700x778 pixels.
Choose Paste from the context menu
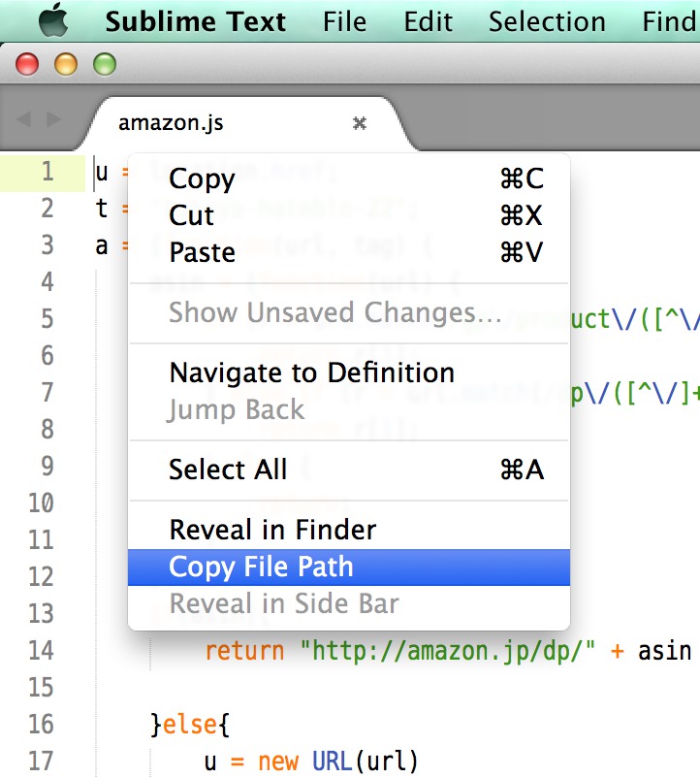[349, 252]
